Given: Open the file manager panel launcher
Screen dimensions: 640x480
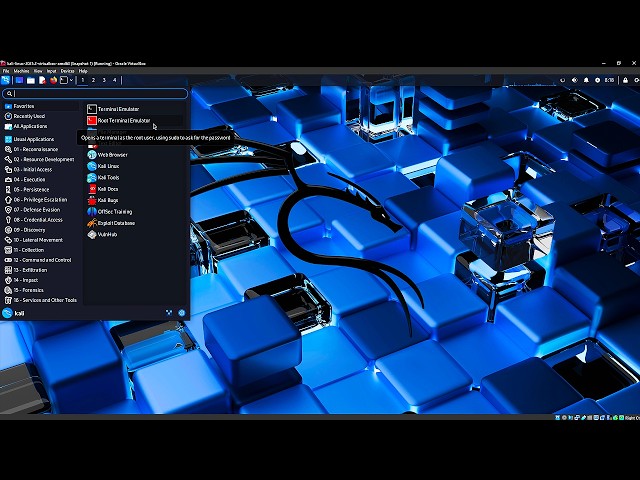Looking at the screenshot, I should 31,80.
